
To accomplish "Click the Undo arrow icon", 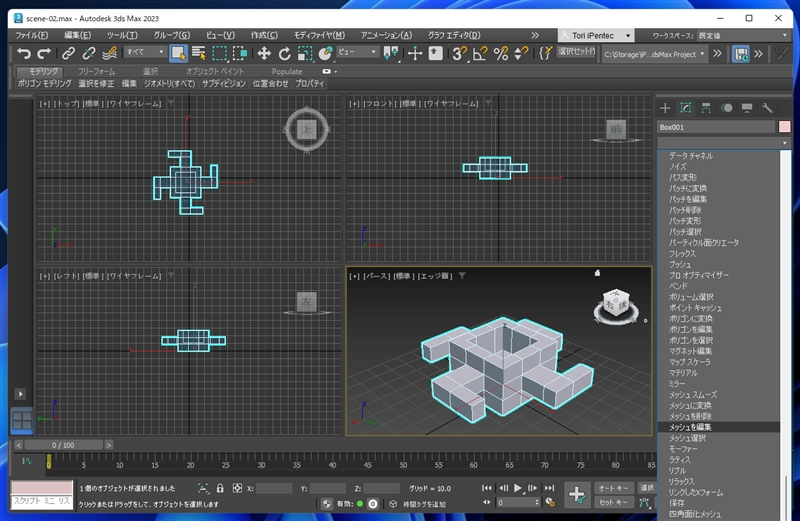I will [x=23, y=53].
